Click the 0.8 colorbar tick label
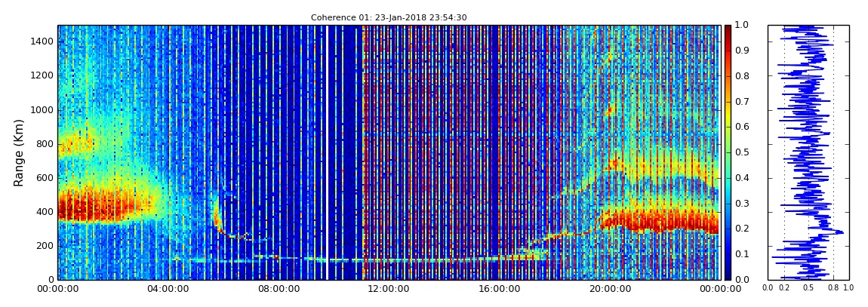Screen dimensions: 868x307 [x=742, y=76]
